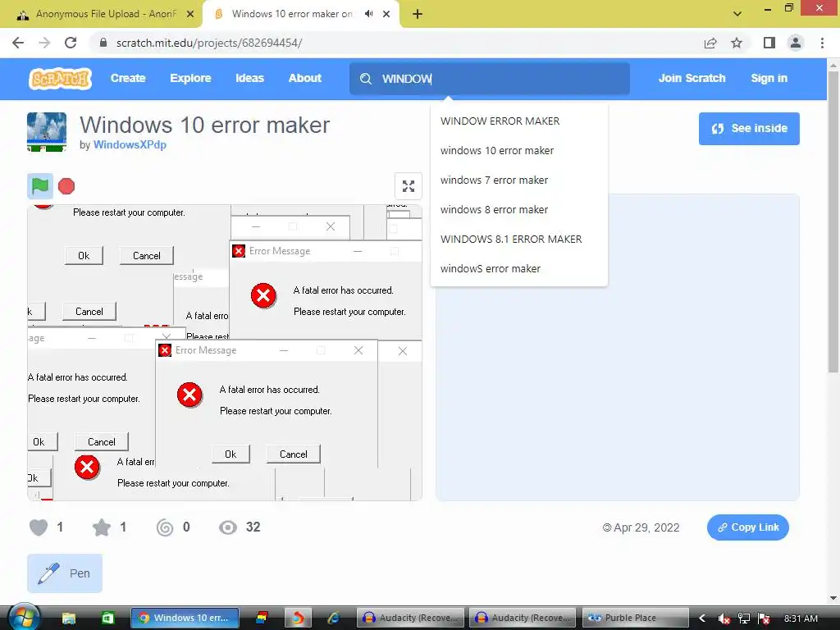Click the Windows 10 error maker title
Viewport: 840px width, 630px height.
[x=204, y=126]
